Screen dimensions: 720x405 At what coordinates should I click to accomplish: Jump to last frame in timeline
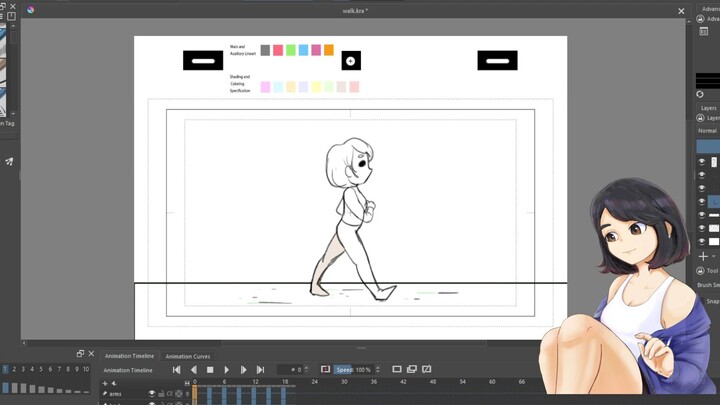[260, 370]
